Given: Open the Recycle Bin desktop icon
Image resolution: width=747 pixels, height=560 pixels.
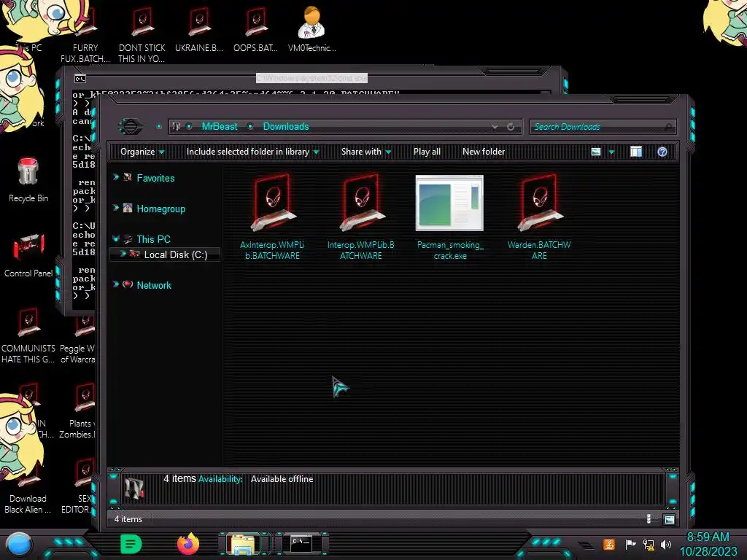Looking at the screenshot, I should pyautogui.click(x=28, y=181).
